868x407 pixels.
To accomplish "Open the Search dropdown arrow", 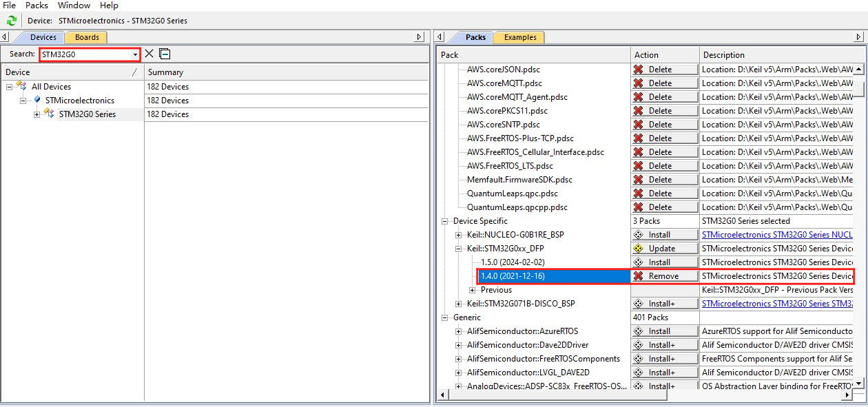I will [135, 54].
